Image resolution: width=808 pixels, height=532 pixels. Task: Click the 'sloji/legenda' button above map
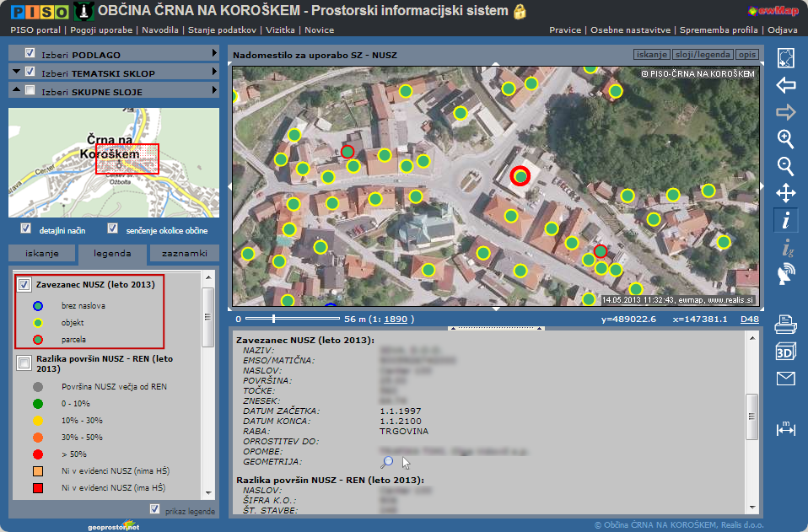(702, 55)
